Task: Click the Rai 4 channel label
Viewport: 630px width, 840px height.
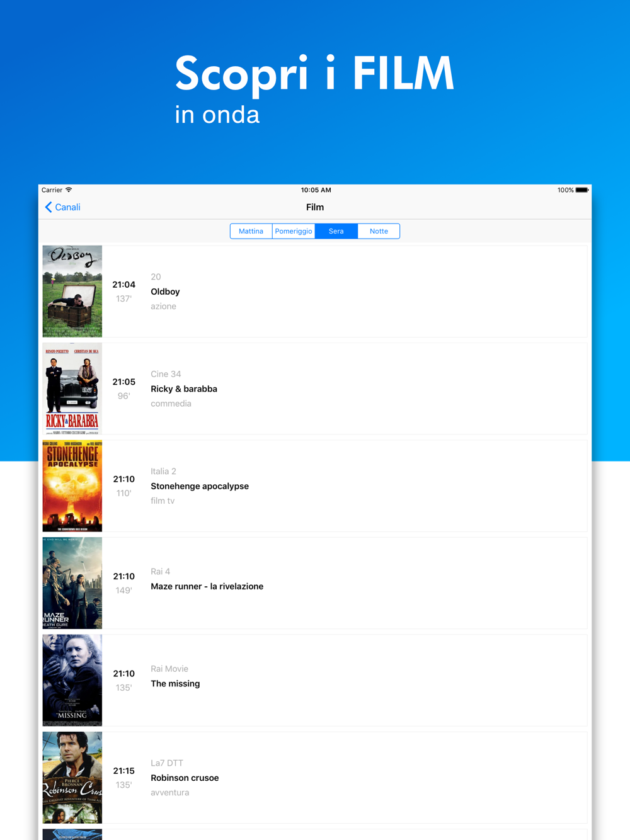Action: pos(160,571)
